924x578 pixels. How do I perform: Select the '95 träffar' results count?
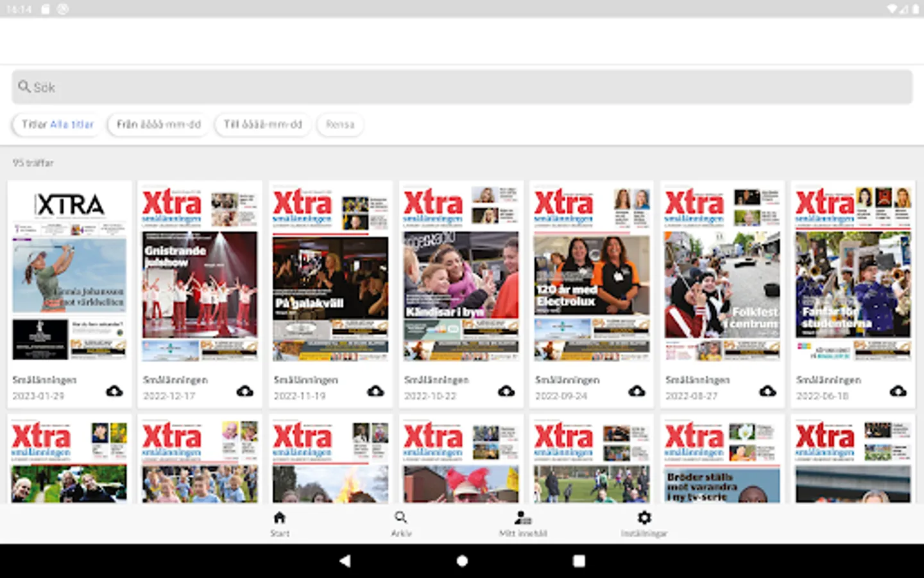click(x=33, y=163)
